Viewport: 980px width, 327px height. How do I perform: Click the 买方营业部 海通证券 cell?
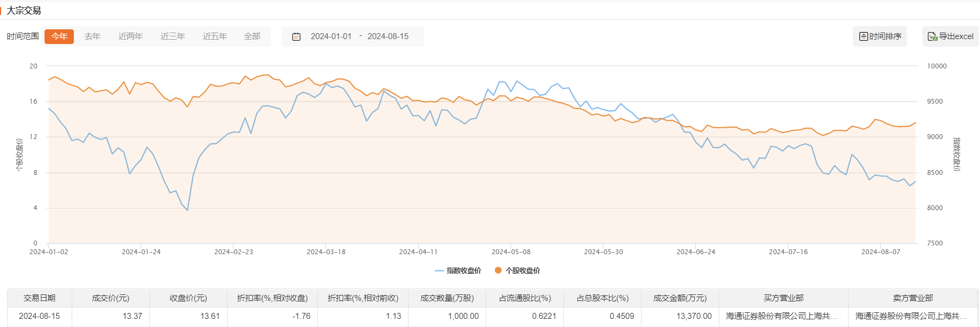point(781,316)
